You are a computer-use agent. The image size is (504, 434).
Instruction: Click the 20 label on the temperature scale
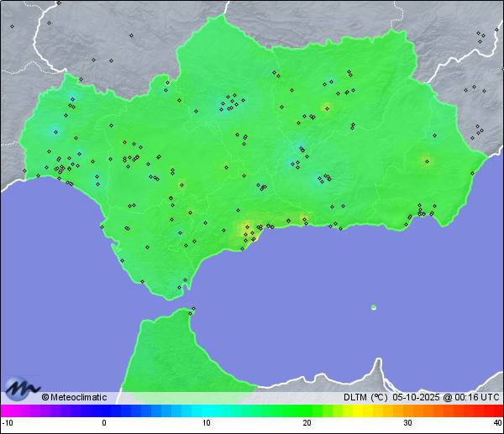[x=307, y=423]
